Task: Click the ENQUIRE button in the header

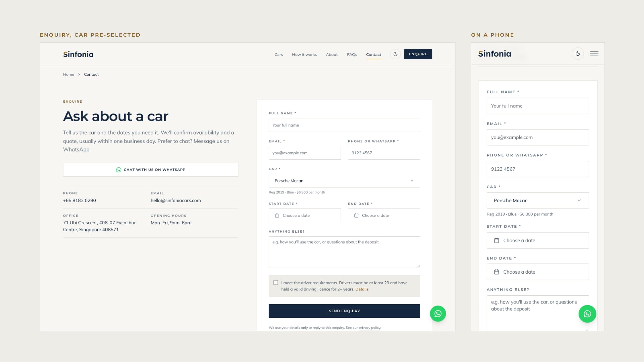Action: (418, 54)
